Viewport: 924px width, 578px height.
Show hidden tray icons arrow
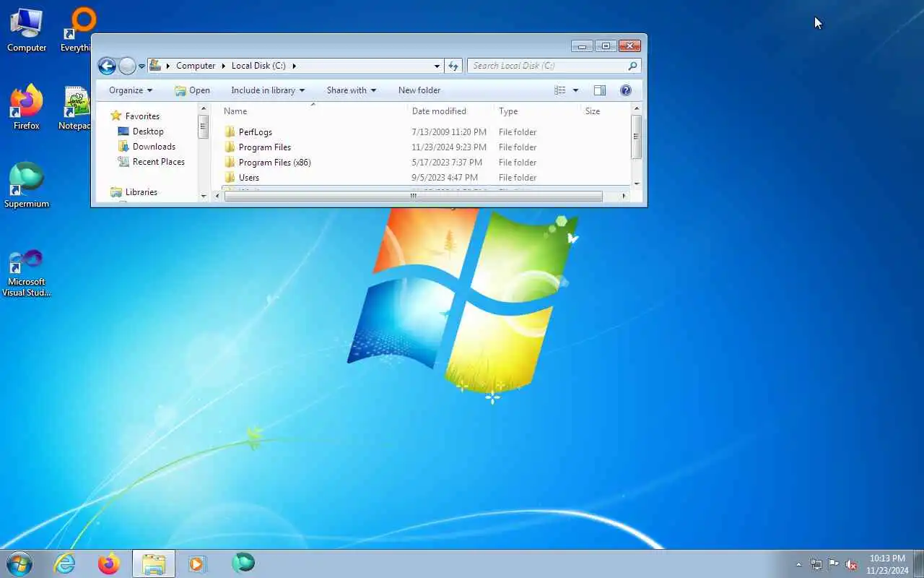coord(798,564)
